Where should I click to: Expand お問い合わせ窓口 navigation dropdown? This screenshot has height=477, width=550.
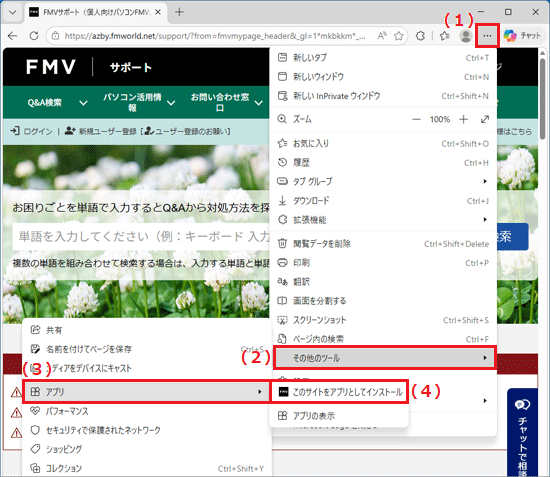(x=226, y=102)
